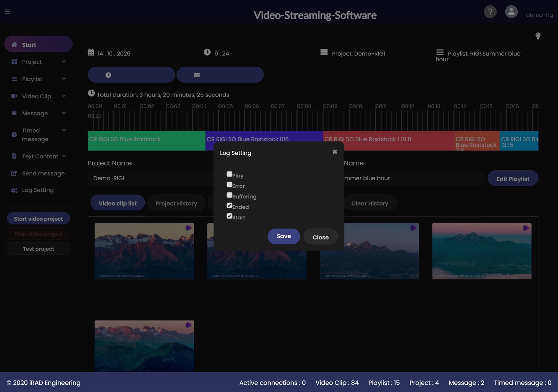Click the Message icon in sidebar
This screenshot has height=392, width=558.
(14, 113)
